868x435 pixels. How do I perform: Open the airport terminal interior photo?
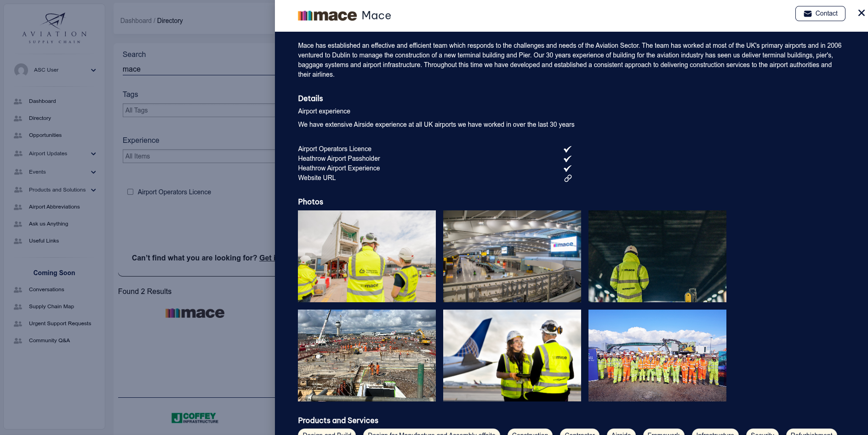pos(512,256)
